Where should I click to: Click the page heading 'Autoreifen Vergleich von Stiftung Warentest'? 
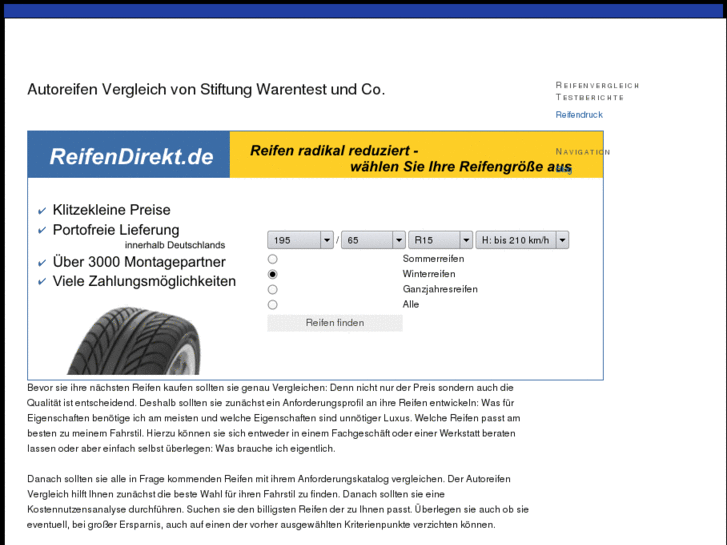pos(206,89)
